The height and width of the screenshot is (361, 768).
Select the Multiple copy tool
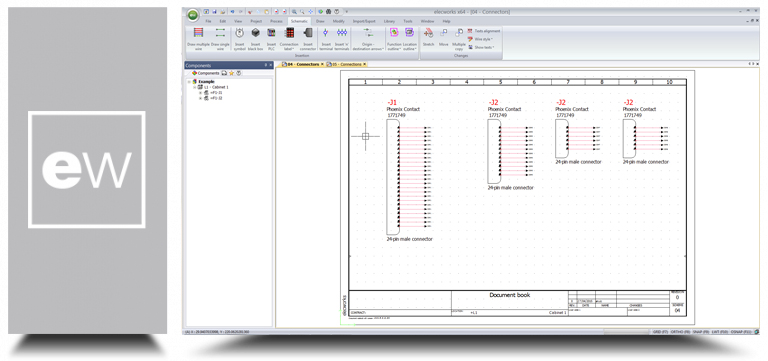459,39
